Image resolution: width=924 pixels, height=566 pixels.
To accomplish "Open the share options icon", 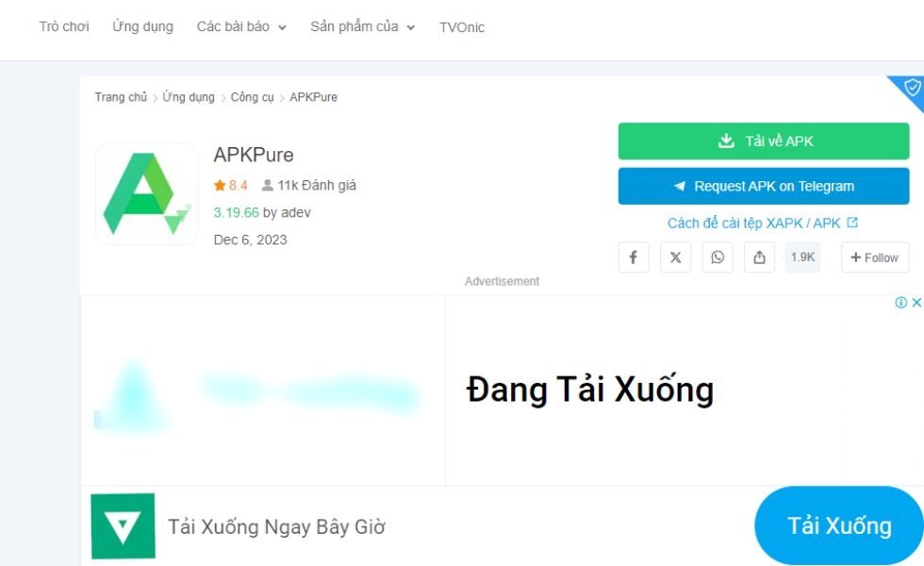I will (760, 257).
